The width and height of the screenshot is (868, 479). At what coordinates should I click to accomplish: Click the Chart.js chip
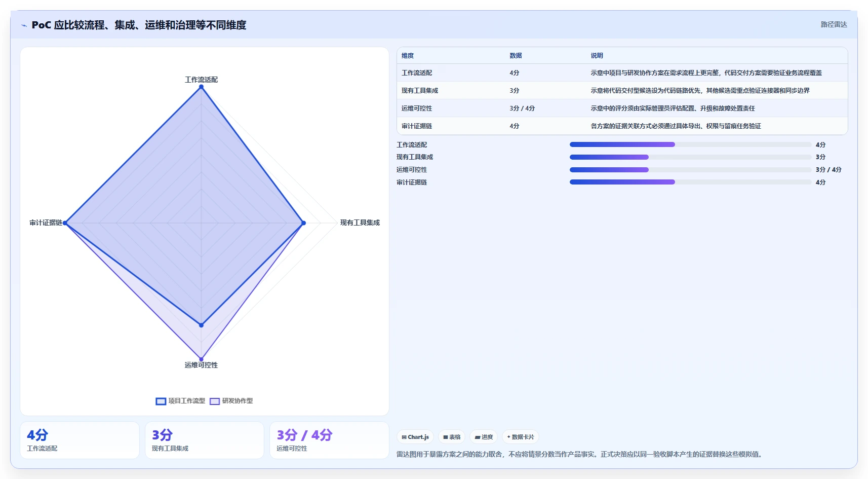point(415,437)
